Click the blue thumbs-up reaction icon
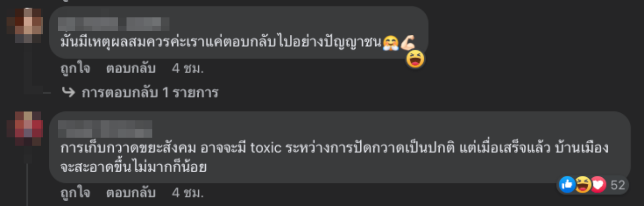This screenshot has height=206, width=644. [567, 185]
